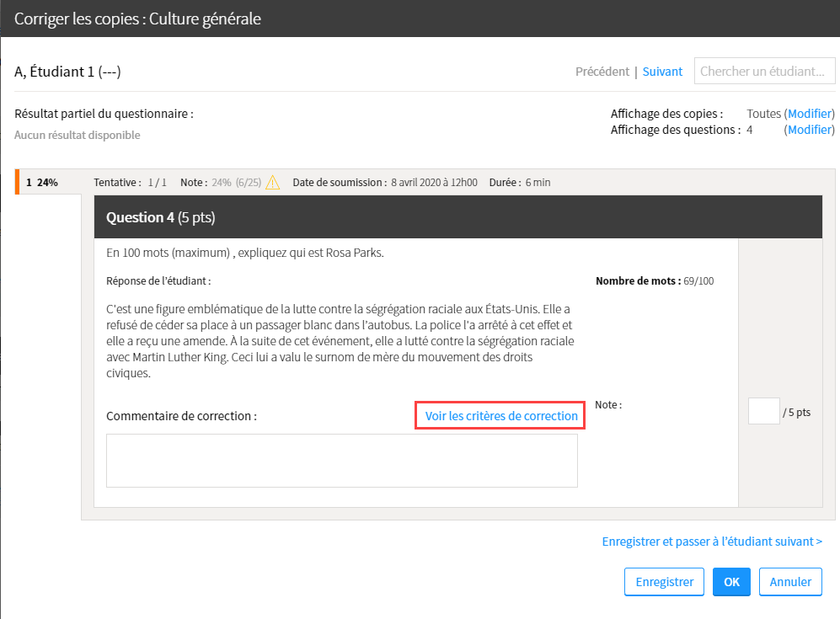Click the Annuler button

click(790, 581)
